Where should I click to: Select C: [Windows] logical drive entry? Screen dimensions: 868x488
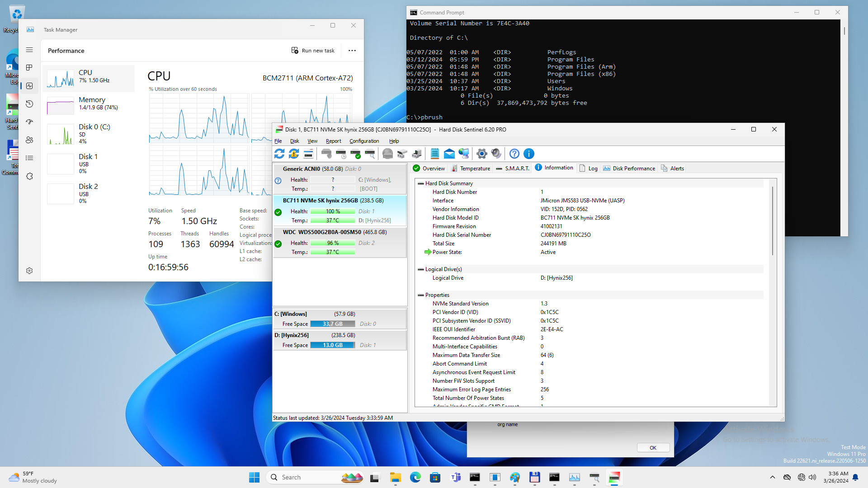click(340, 319)
